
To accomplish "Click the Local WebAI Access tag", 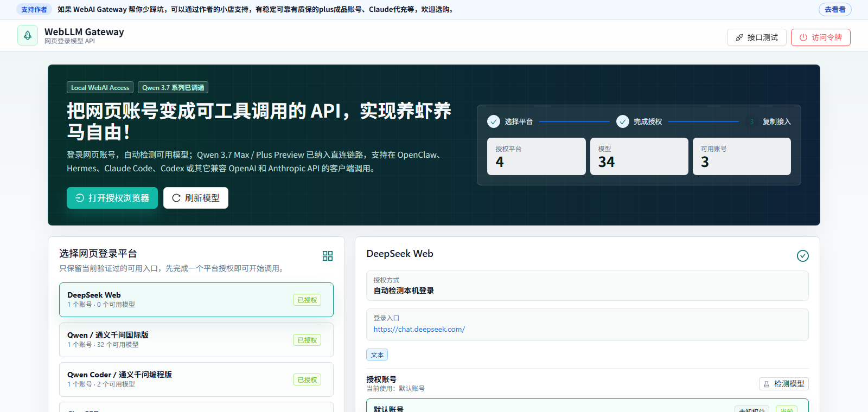I will pos(100,87).
